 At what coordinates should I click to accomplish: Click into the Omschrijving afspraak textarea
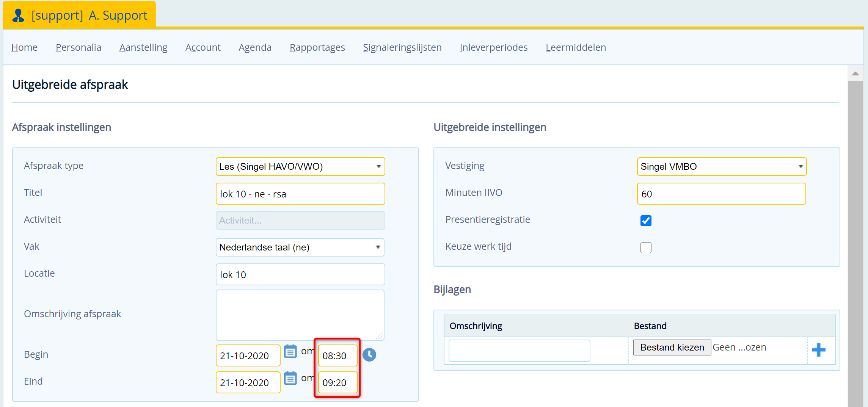[x=300, y=315]
